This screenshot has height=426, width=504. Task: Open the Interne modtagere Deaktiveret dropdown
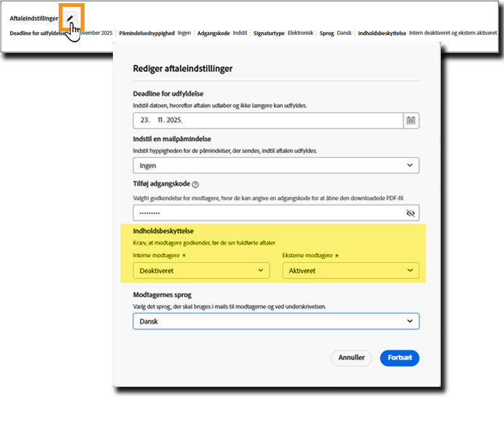[x=201, y=270]
